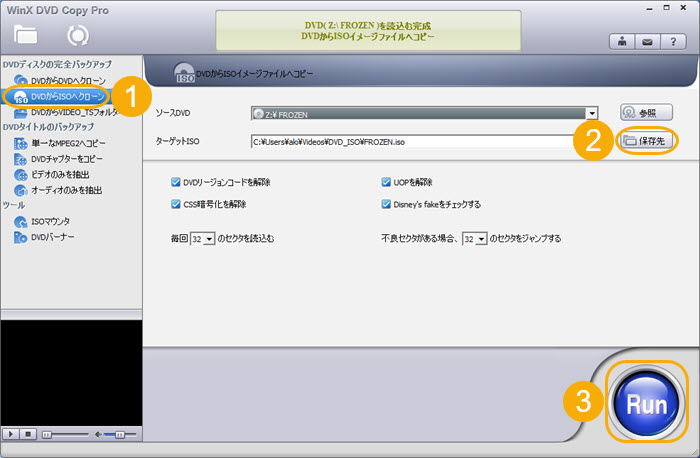The width and height of the screenshot is (700, 458).
Task: Select オーディオのみを抽出 option
Action: click(67, 190)
